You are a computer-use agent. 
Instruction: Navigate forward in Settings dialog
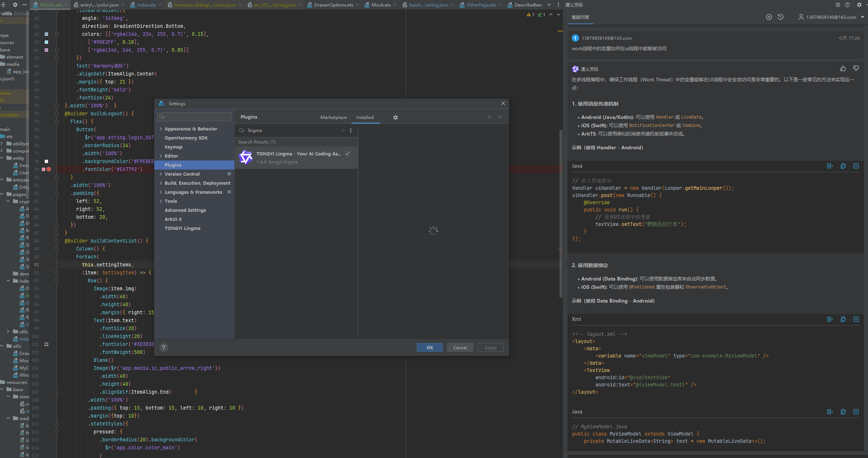coord(499,117)
